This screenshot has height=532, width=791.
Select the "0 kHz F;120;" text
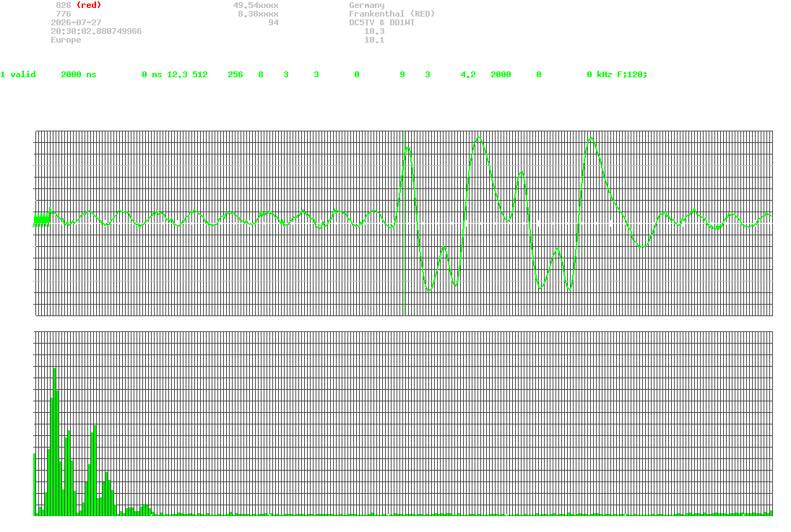pyautogui.click(x=617, y=74)
